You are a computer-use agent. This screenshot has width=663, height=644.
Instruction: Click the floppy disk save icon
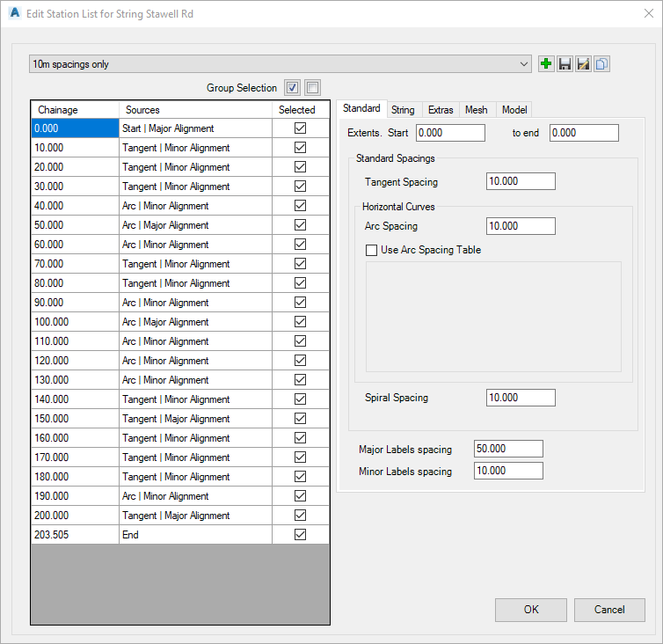point(565,64)
